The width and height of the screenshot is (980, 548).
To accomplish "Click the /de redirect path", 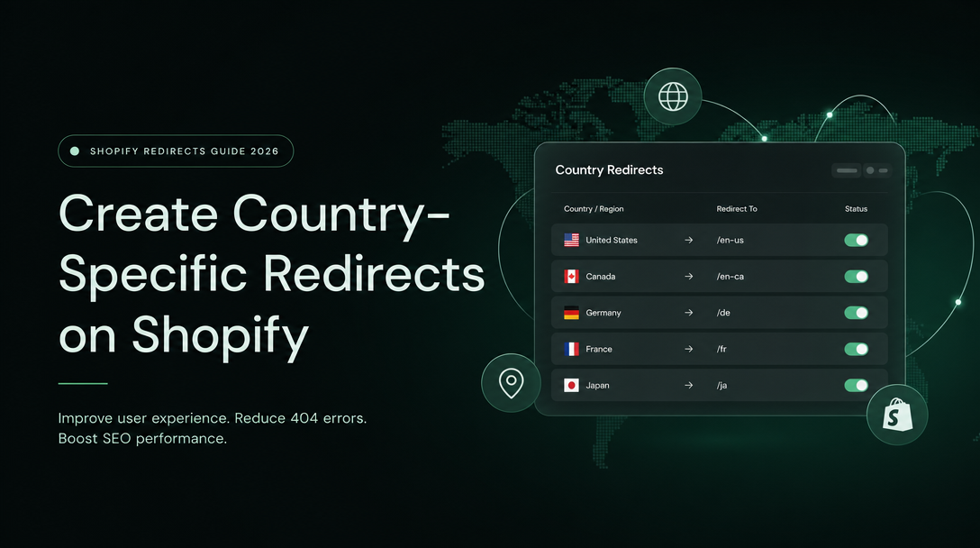I will 723,313.
